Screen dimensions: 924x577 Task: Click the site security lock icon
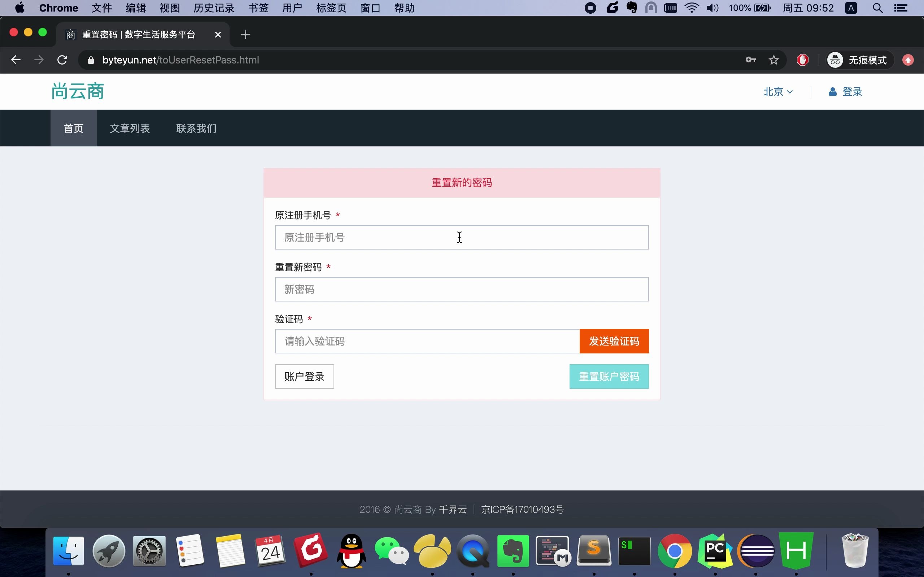(91, 60)
